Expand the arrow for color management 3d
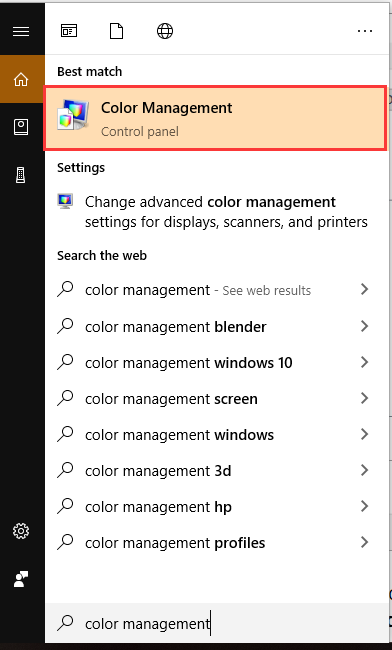Viewport: 392px width, 650px height. coord(365,470)
